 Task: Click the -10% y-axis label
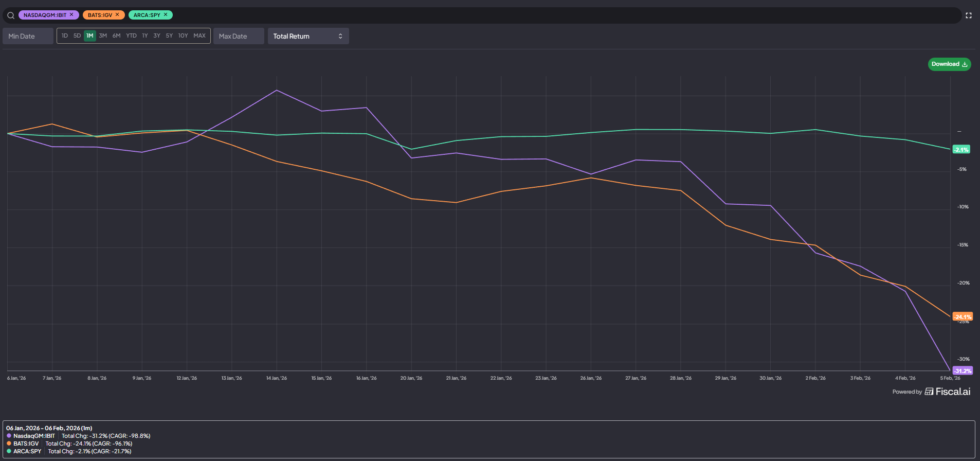point(963,207)
